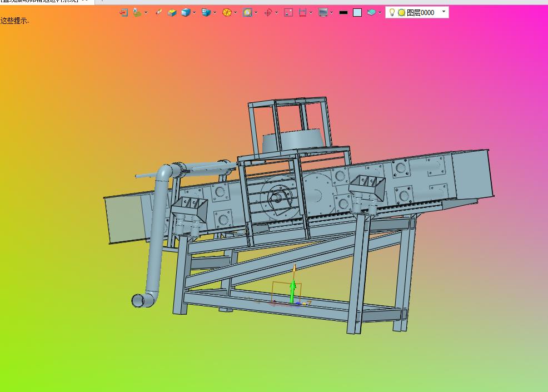Screen dimensions: 548x392
Task: Click the light blue fill color swatch
Action: point(357,13)
